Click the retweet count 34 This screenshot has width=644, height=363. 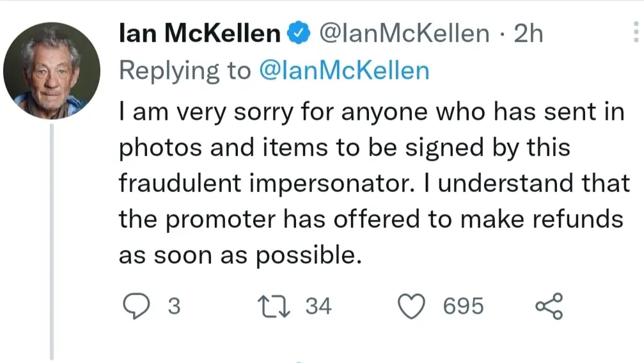point(318,306)
